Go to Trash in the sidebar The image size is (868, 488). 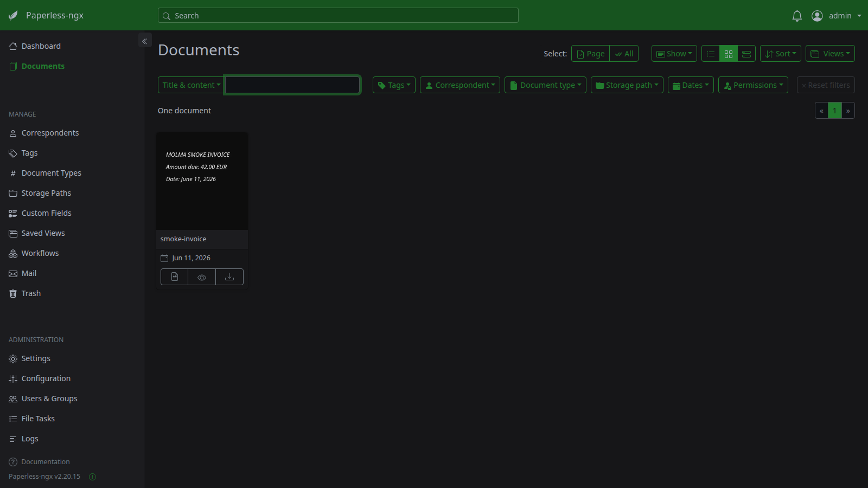click(x=31, y=293)
